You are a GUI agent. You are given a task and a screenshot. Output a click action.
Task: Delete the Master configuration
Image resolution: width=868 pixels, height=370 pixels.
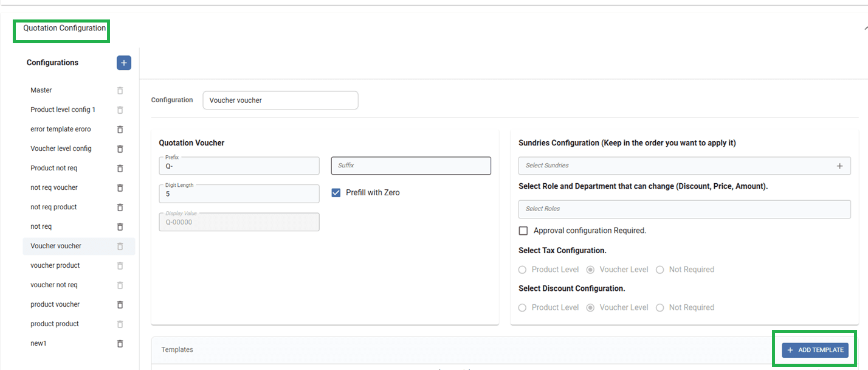click(120, 90)
